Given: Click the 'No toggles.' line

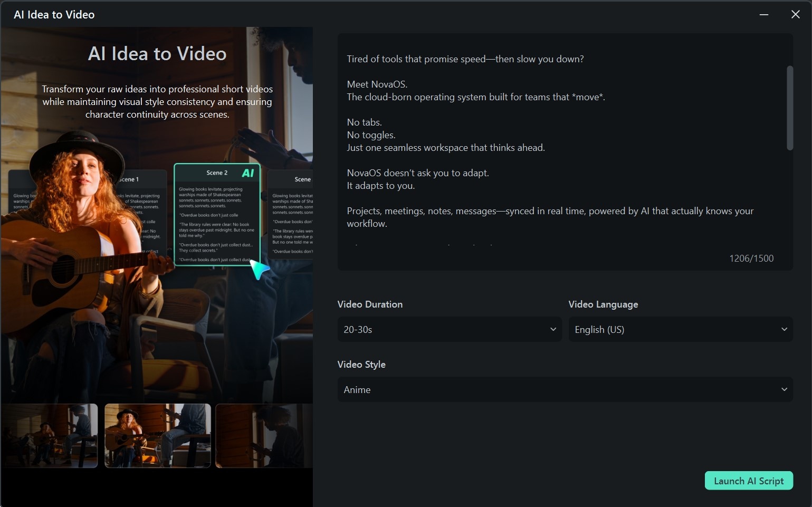Looking at the screenshot, I should 371,135.
